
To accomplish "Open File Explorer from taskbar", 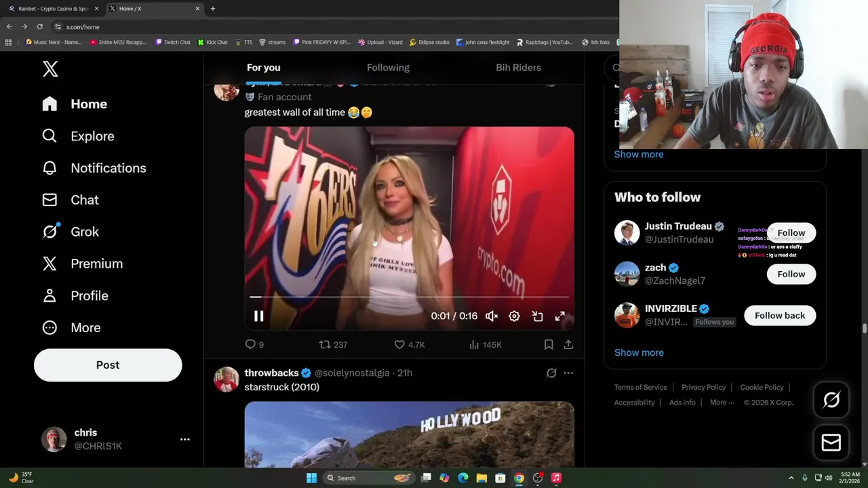I will [481, 478].
